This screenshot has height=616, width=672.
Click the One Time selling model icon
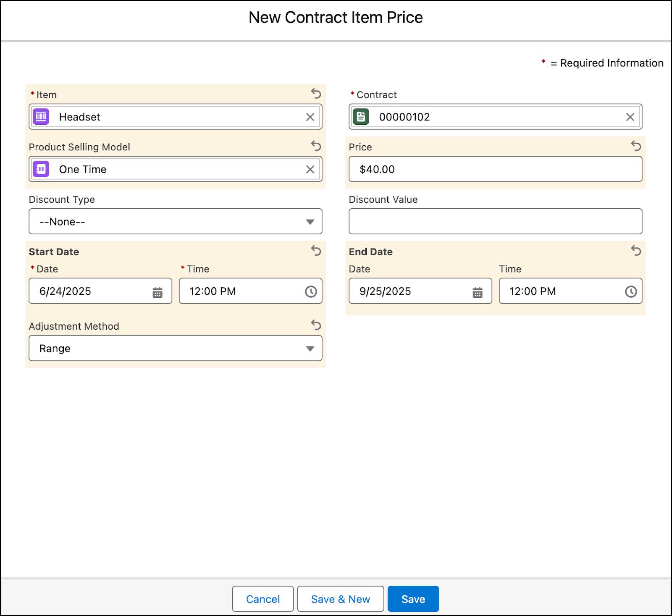(41, 169)
